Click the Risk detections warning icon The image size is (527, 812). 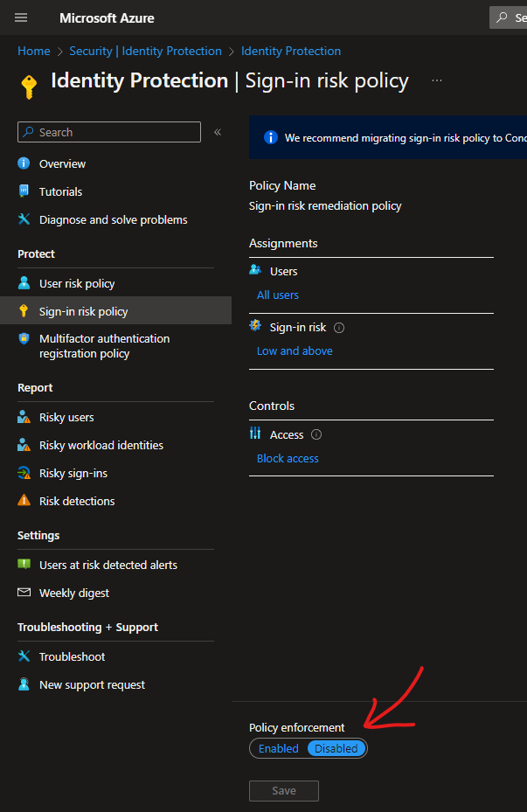click(x=24, y=500)
